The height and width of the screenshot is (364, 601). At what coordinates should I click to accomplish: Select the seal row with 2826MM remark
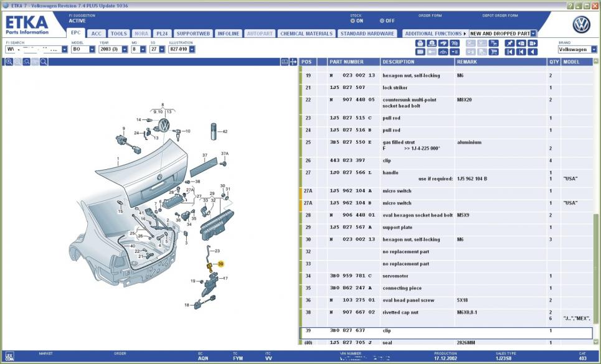pos(446,343)
